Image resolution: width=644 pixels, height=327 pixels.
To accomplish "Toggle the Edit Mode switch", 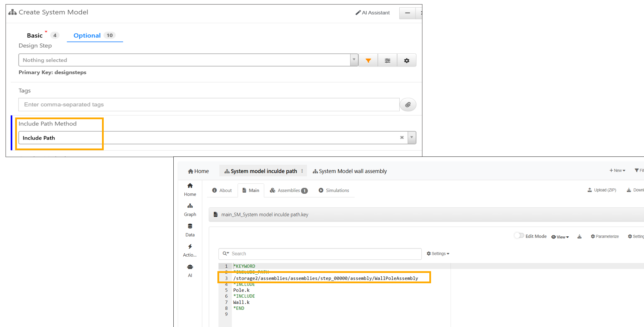I will click(519, 236).
